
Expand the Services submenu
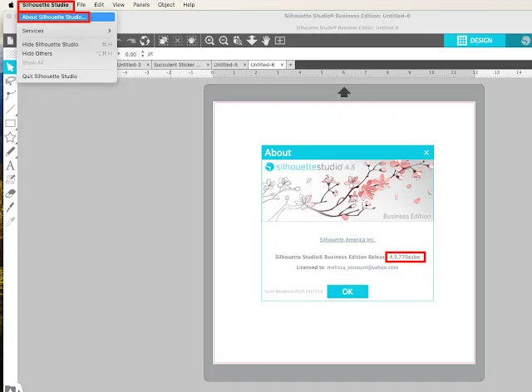66,31
